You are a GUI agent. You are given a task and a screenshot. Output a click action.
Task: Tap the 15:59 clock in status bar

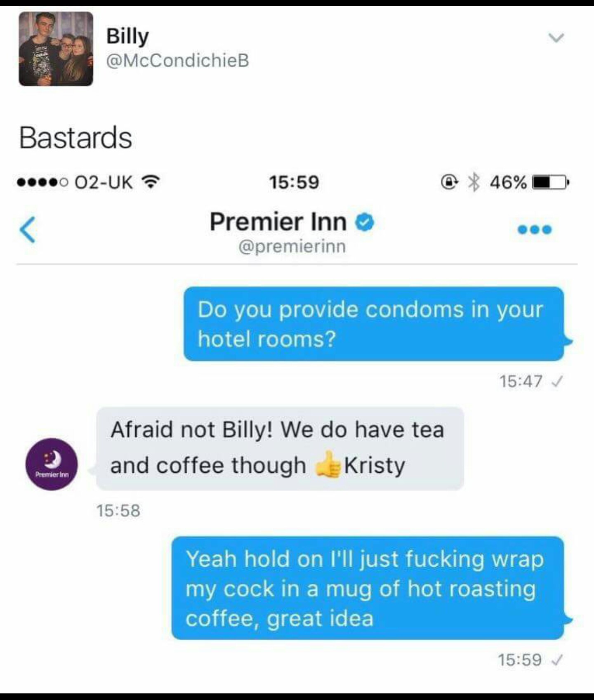click(x=294, y=182)
